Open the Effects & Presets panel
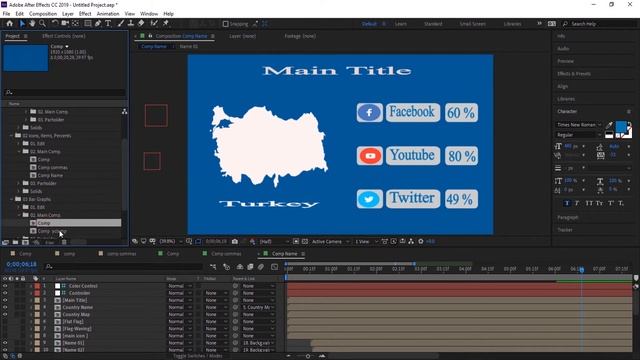 [574, 74]
